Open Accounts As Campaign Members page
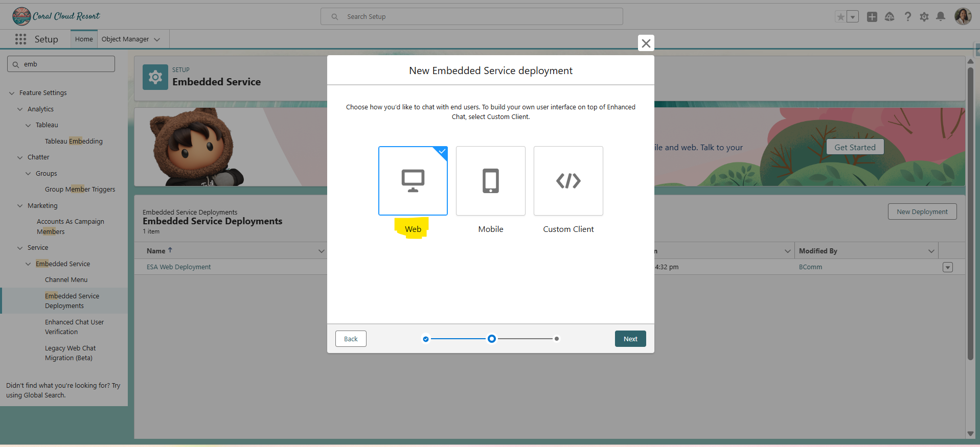 click(71, 226)
